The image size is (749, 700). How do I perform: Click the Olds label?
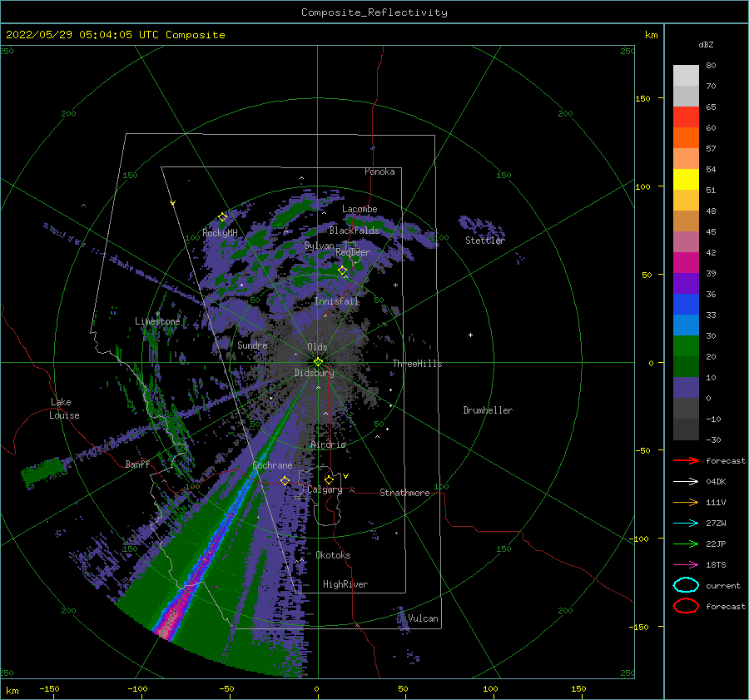click(317, 347)
